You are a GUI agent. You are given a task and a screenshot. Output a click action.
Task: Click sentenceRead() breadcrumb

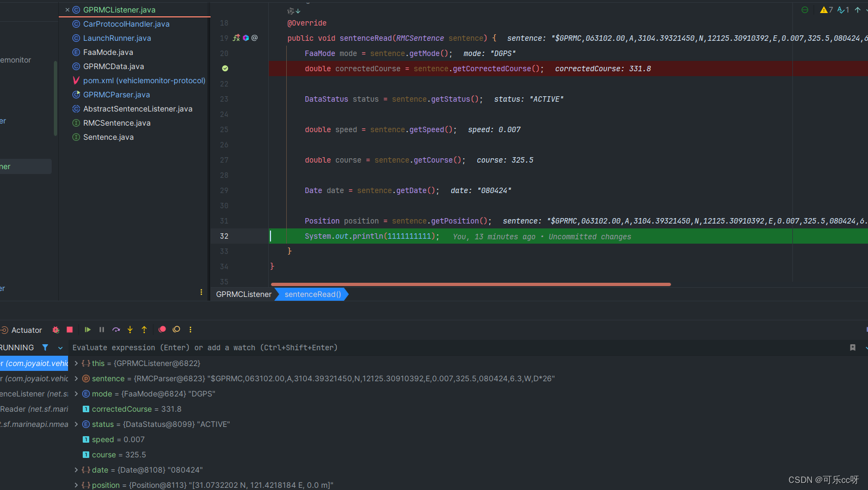coord(313,294)
